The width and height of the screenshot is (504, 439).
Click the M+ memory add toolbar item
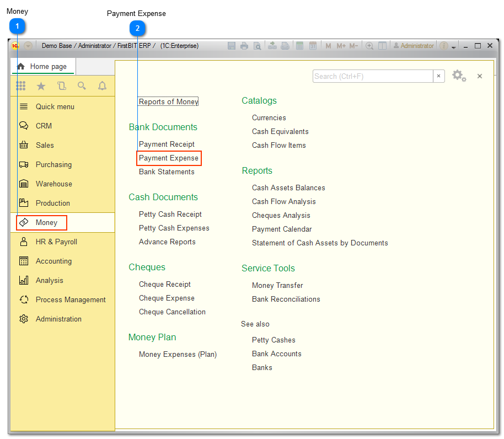click(342, 45)
